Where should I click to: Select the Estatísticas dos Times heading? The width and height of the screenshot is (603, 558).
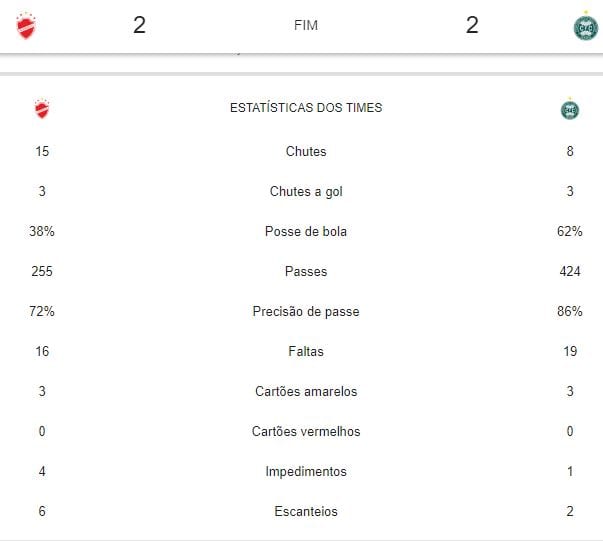click(x=306, y=108)
